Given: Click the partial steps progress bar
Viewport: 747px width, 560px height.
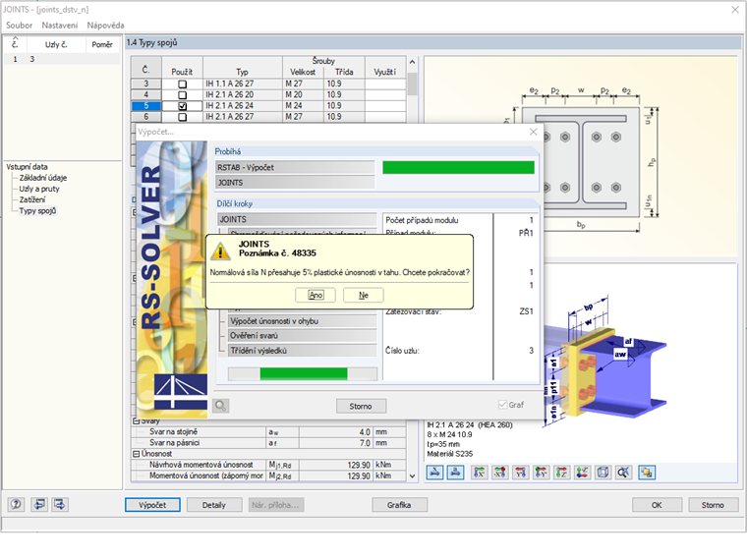Looking at the screenshot, I should [x=303, y=373].
